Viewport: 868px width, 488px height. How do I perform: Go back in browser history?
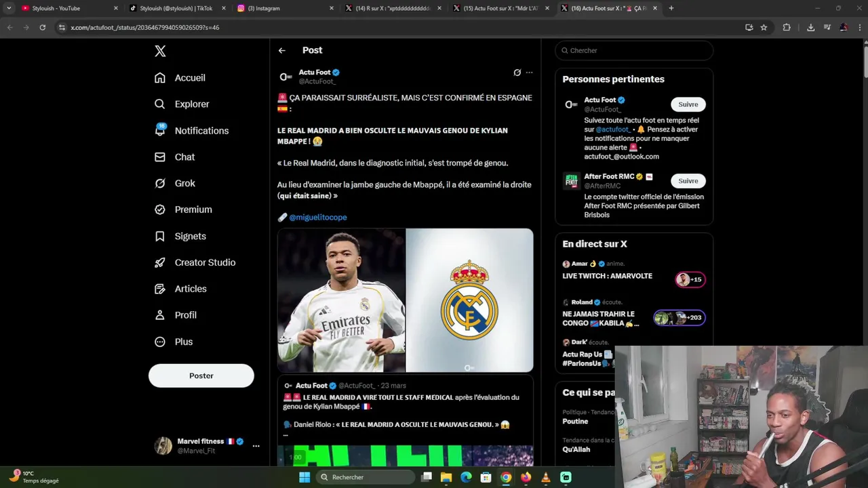click(x=10, y=28)
